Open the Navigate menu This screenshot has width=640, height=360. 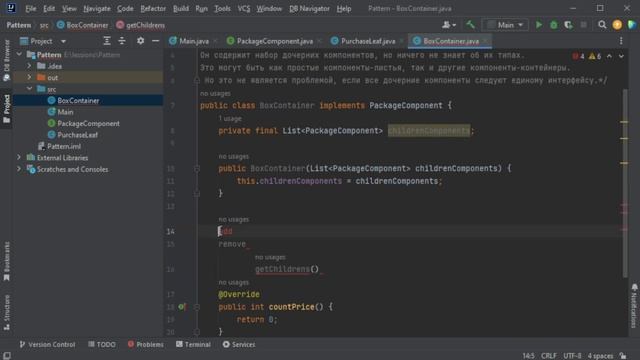pyautogui.click(x=97, y=9)
